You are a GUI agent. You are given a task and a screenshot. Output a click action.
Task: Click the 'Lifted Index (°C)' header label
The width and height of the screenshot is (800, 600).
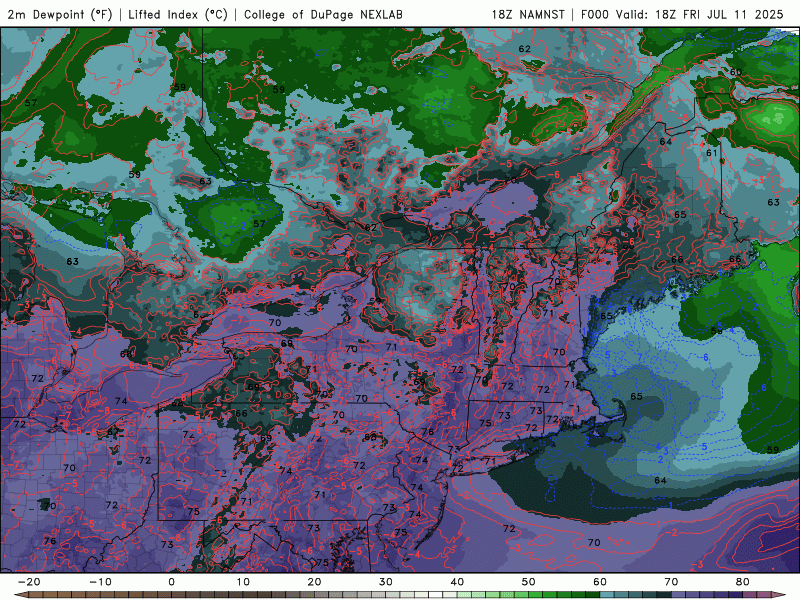(x=178, y=14)
